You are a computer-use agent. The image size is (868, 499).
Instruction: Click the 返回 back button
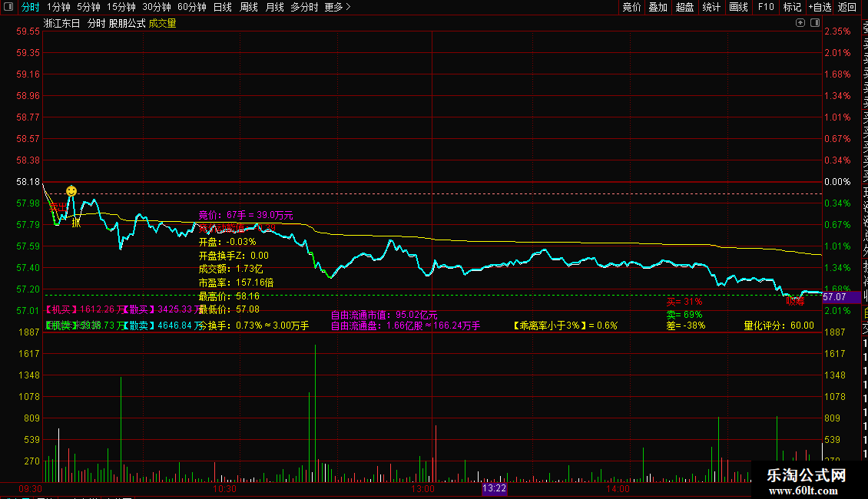pos(847,7)
